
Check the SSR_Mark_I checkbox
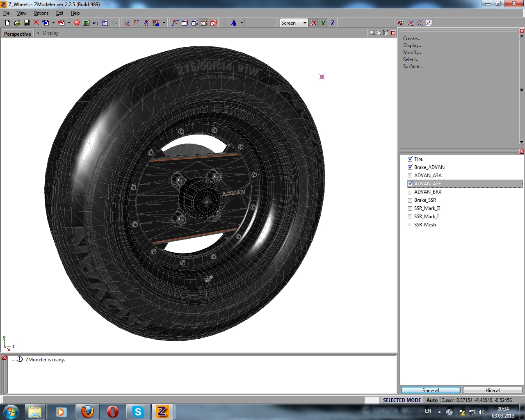coord(410,217)
